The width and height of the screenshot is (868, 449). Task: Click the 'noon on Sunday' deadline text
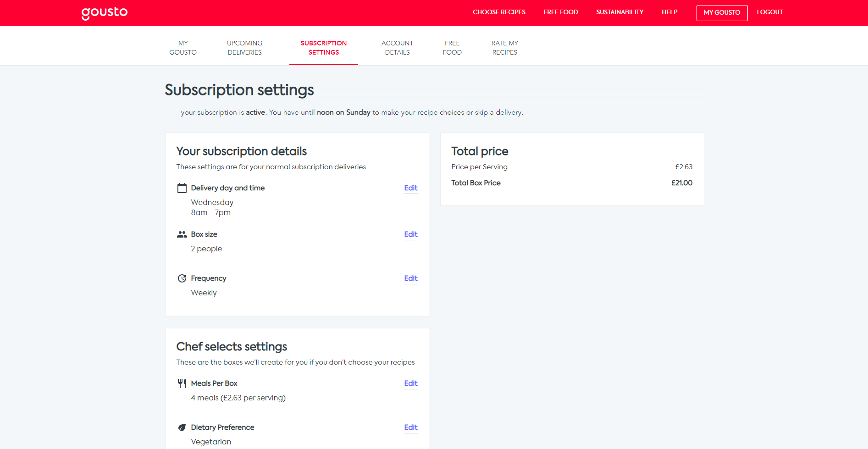point(343,112)
